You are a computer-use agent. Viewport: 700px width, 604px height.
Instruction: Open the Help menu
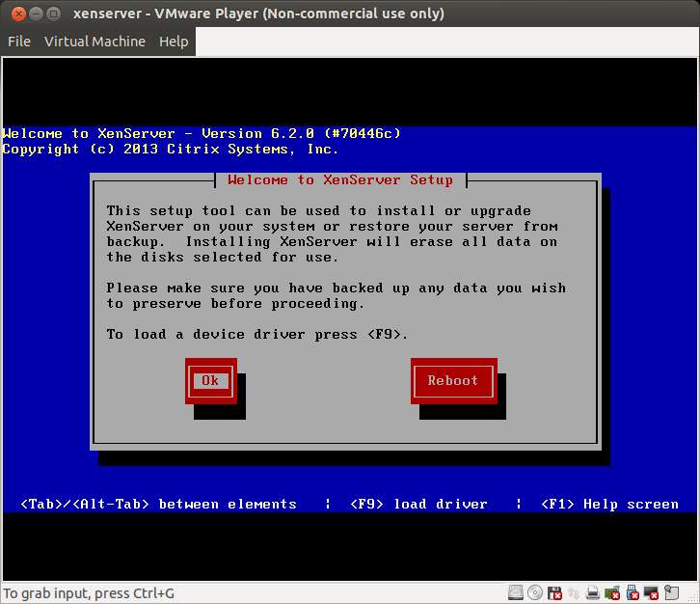[x=174, y=41]
